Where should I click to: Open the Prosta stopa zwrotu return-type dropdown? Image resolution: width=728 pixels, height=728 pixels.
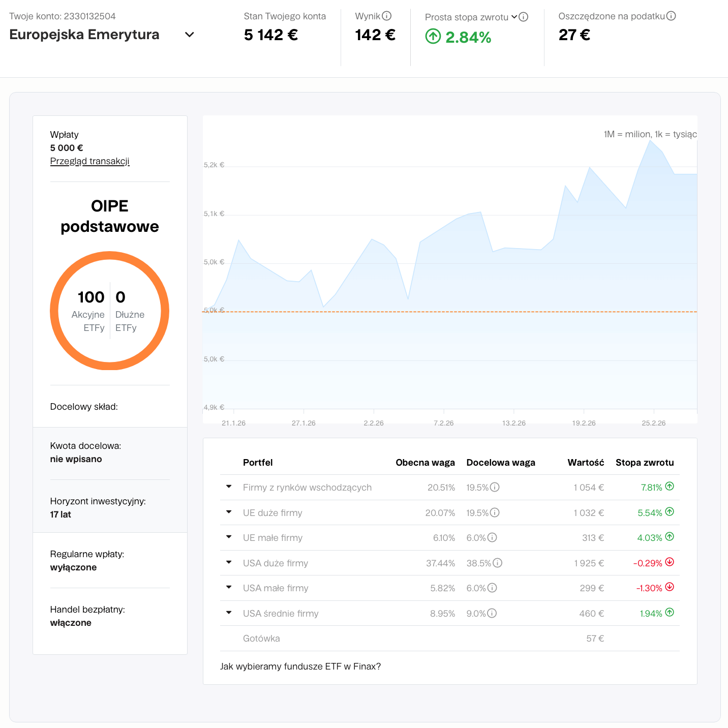[514, 17]
